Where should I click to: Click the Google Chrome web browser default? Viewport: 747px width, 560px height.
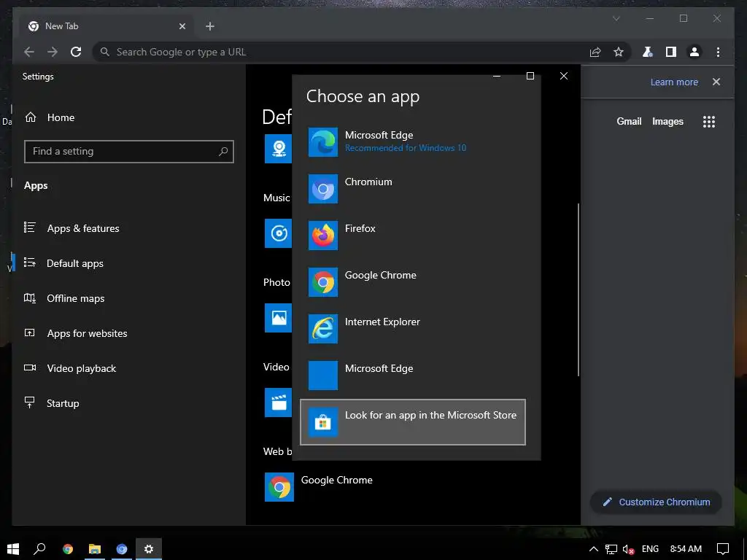point(319,486)
